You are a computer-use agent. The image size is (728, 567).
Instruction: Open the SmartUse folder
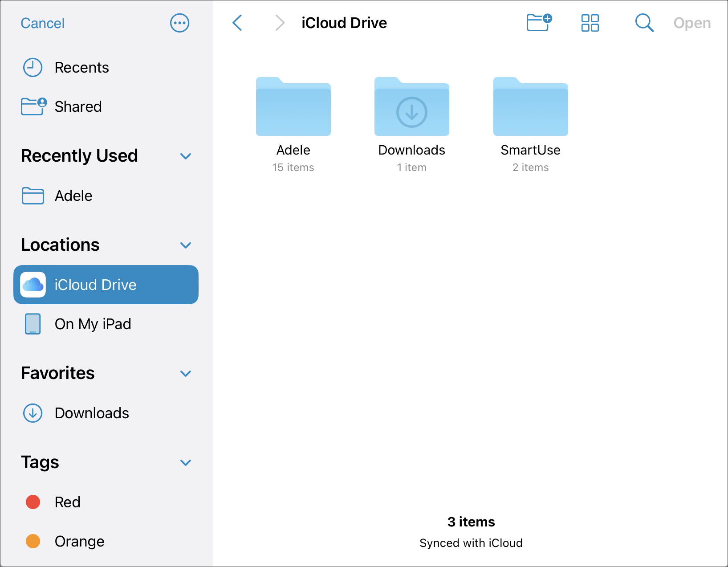pos(530,125)
